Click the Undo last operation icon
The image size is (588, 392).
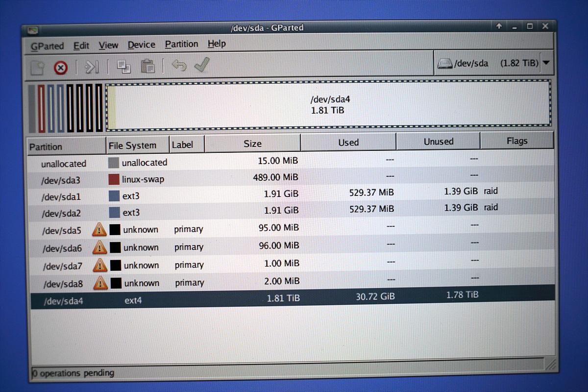[179, 65]
